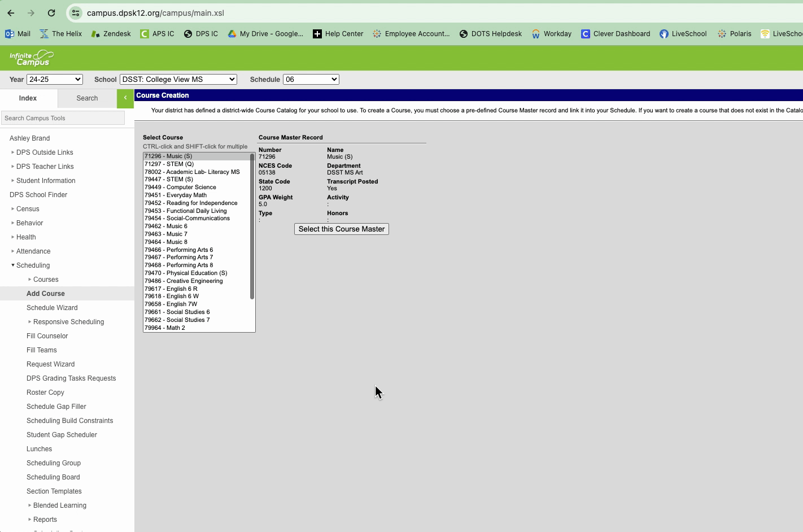
Task: Switch to the Index tab
Action: (x=28, y=98)
